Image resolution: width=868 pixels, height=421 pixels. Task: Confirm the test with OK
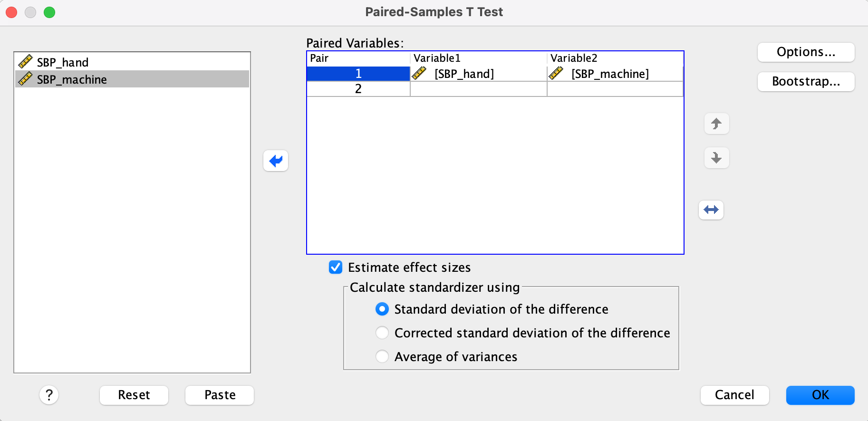pyautogui.click(x=820, y=395)
